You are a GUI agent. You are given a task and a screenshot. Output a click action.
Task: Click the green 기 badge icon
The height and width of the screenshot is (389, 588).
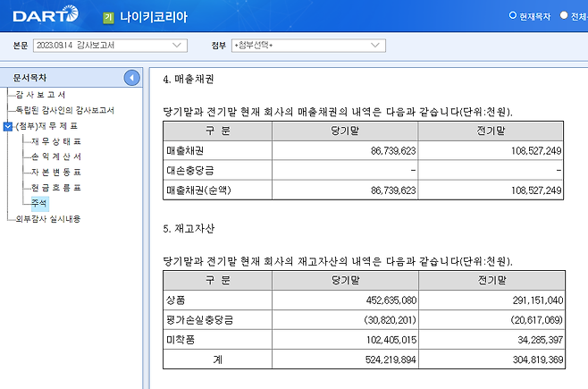click(x=109, y=17)
